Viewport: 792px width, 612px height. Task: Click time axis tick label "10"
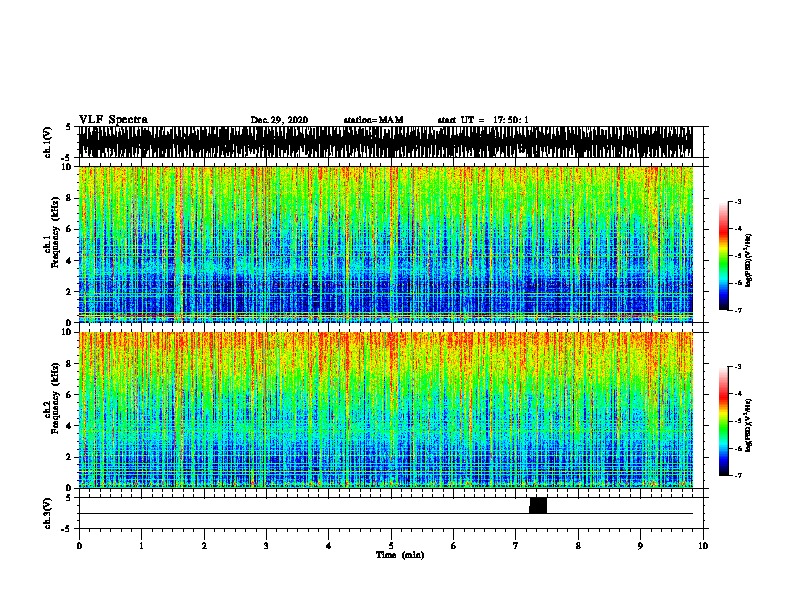click(x=703, y=545)
